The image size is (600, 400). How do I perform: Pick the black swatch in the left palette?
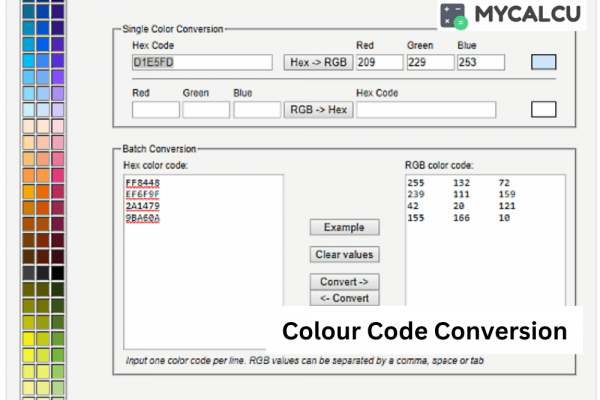pyautogui.click(x=57, y=273)
